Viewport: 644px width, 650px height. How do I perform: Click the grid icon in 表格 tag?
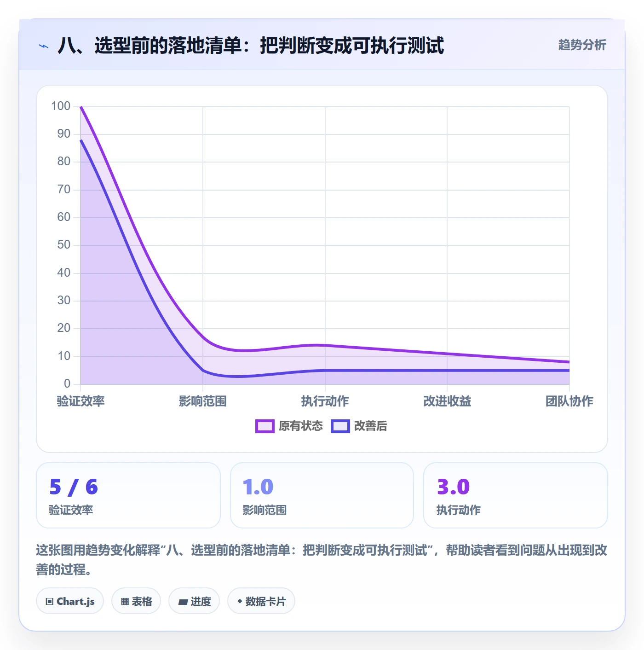[125, 602]
